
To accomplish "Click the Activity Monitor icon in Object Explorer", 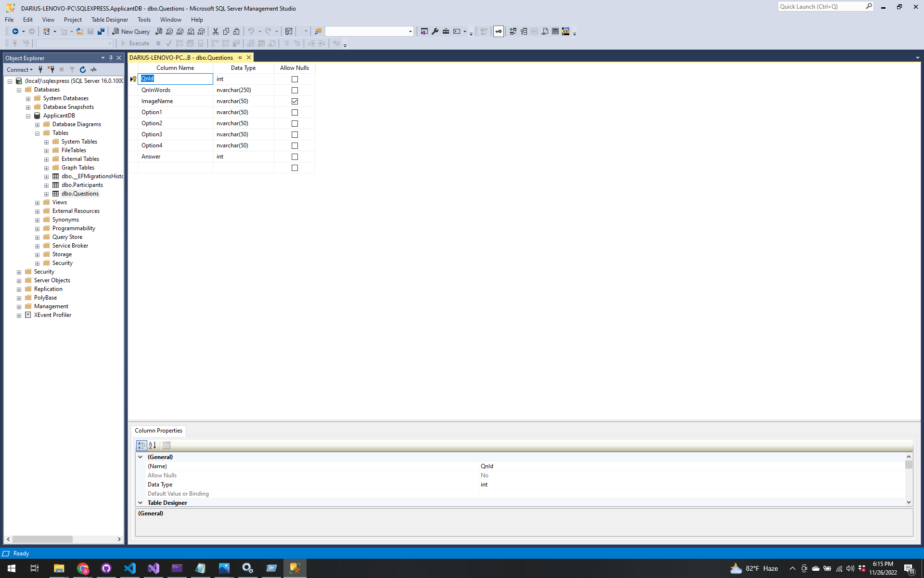I will [94, 69].
